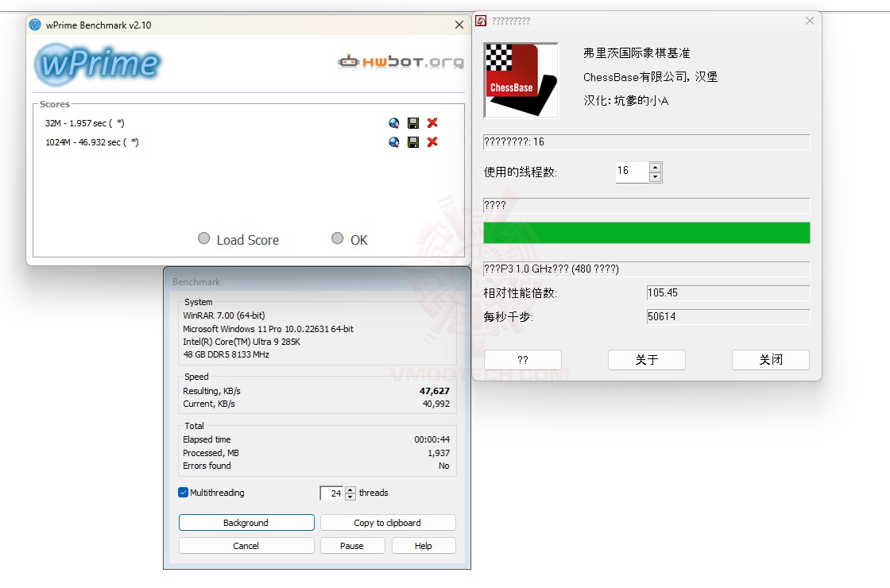This screenshot has height=588, width=890.
Task: Save the 1024M score with floppy icon
Action: pyautogui.click(x=413, y=142)
